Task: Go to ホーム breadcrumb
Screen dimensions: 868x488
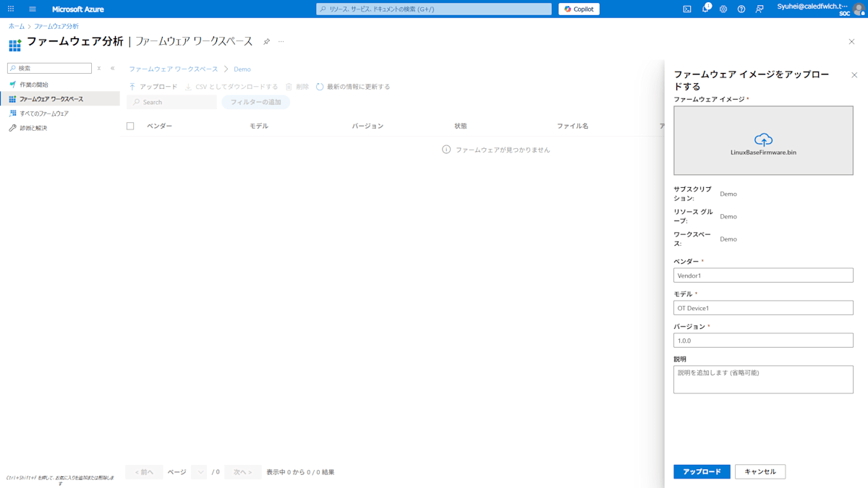Action: (x=16, y=26)
